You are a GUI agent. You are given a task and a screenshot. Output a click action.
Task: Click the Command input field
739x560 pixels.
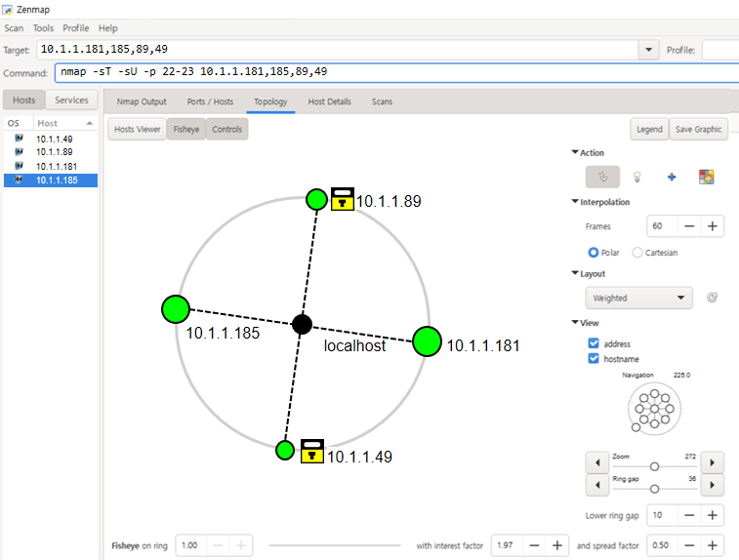tap(397, 72)
